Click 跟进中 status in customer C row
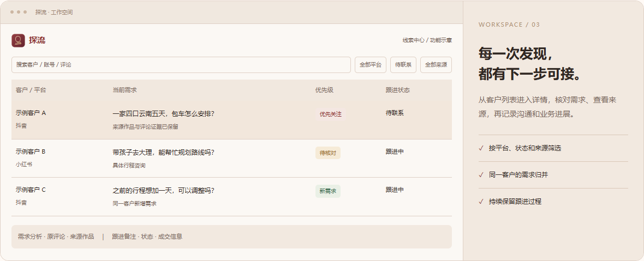Screen dimensions: 644x261 pos(395,190)
